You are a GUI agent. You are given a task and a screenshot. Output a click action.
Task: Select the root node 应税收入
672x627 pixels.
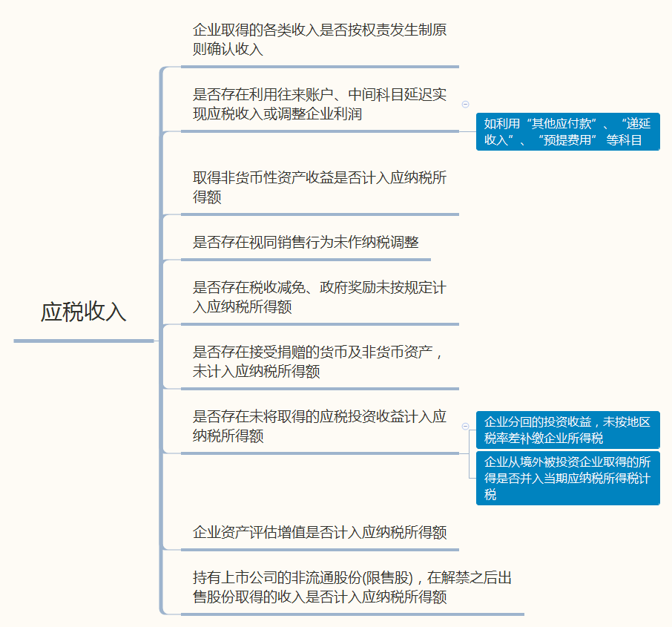pyautogui.click(x=84, y=312)
